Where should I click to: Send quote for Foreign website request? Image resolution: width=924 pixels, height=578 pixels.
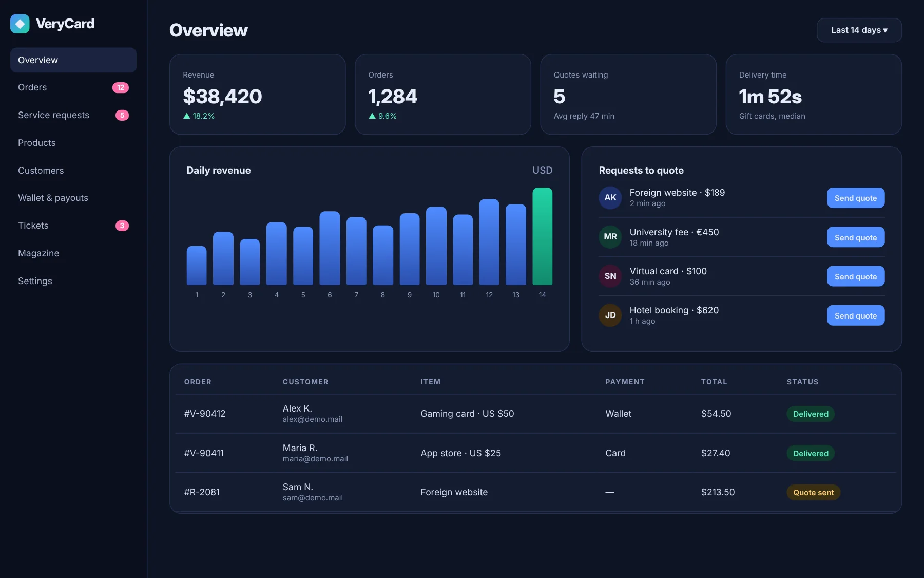855,198
